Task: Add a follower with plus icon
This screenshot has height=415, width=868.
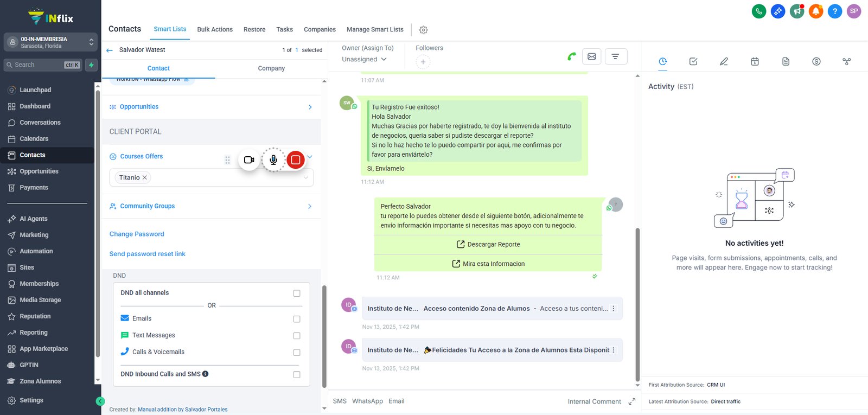Action: 423,62
